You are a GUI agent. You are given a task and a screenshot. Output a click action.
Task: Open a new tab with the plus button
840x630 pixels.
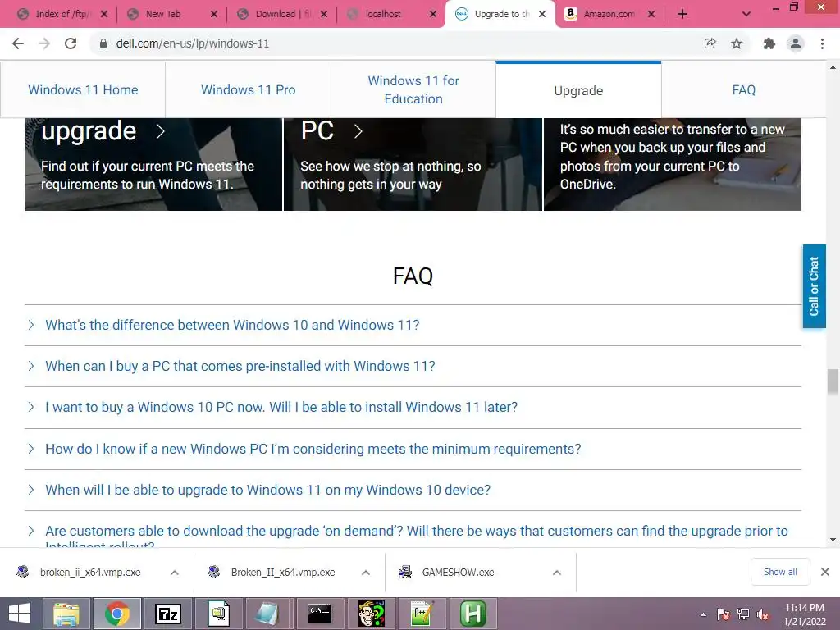(682, 14)
